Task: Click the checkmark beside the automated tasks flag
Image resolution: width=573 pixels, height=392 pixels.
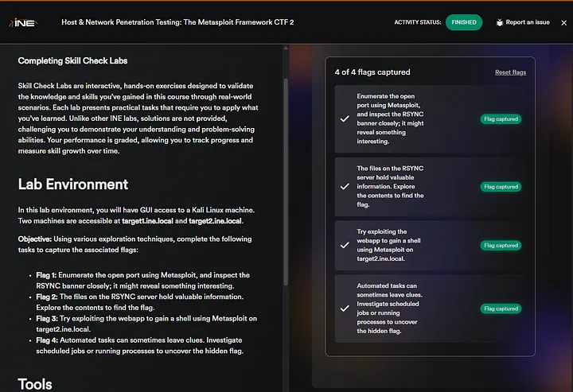Action: coord(345,309)
